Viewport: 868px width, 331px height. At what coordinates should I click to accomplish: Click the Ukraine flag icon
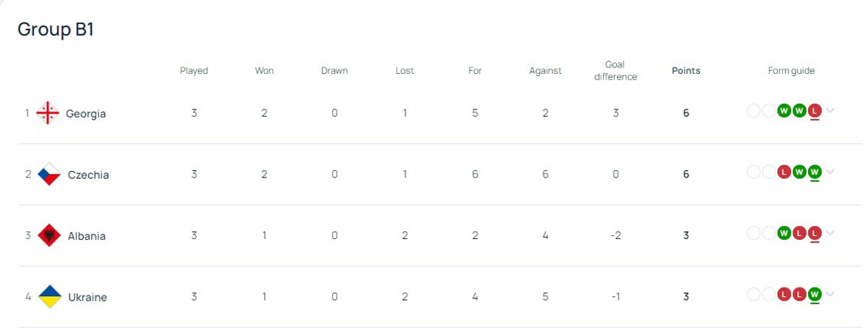tap(49, 296)
